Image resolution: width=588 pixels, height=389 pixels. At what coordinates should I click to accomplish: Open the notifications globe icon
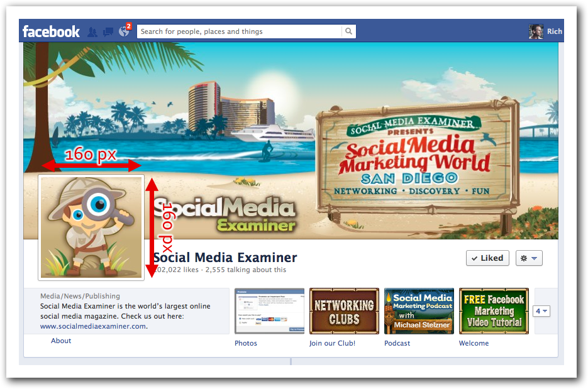(124, 31)
